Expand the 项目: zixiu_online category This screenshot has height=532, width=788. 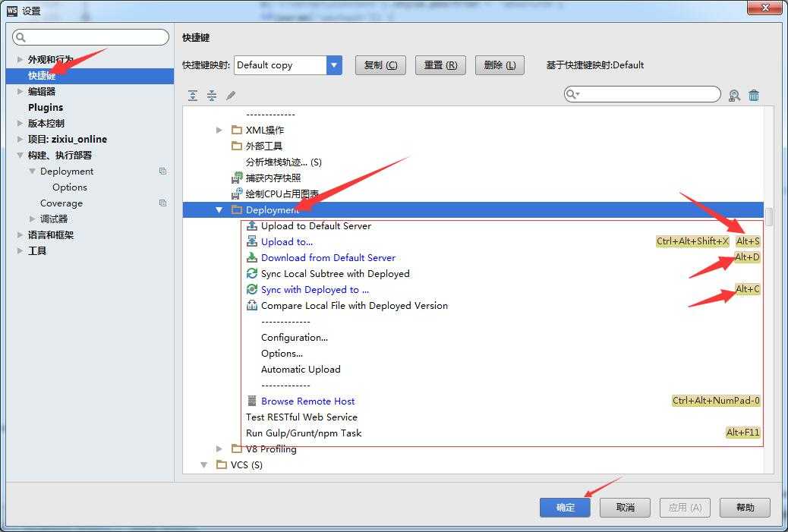(x=20, y=139)
